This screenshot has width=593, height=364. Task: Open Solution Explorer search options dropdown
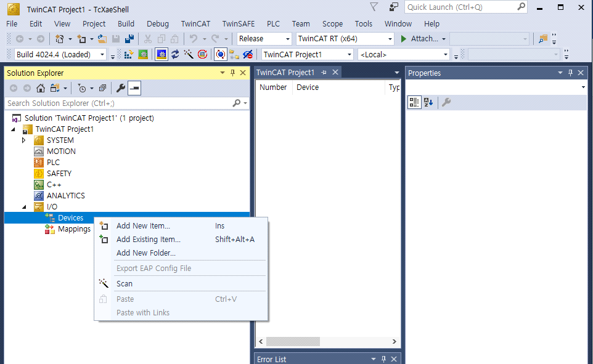245,103
